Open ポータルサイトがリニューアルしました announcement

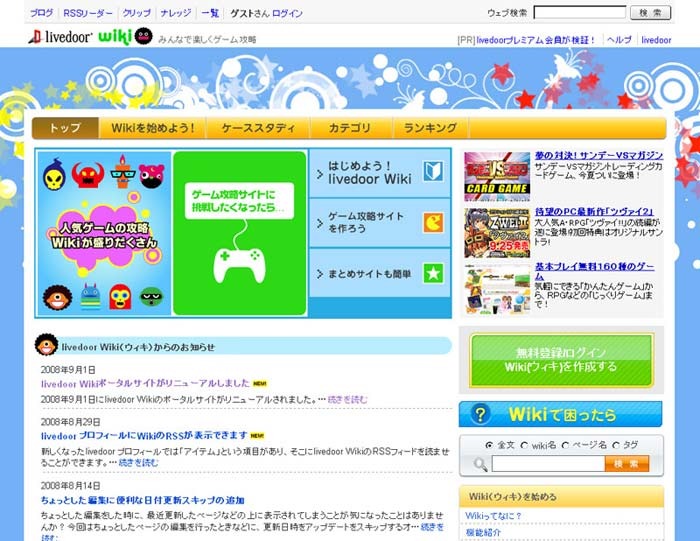coord(145,383)
